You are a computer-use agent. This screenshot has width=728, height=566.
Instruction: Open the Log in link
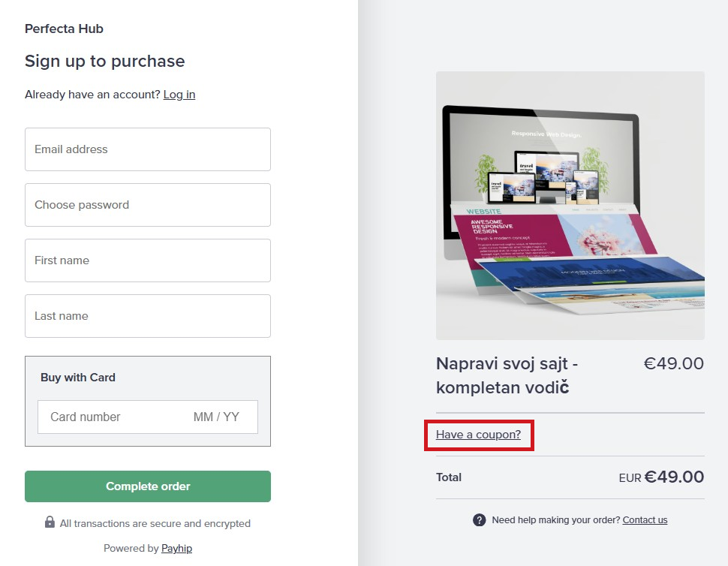179,95
